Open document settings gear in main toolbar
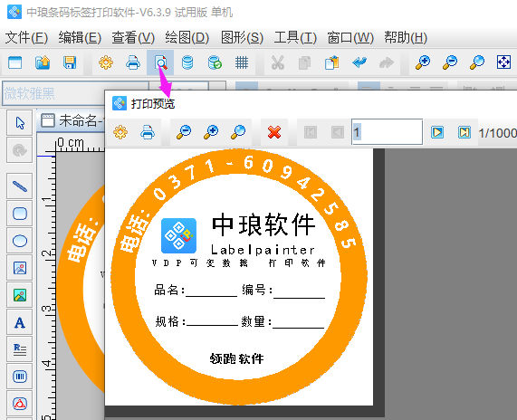Viewport: 517px width, 420px height. click(x=106, y=62)
